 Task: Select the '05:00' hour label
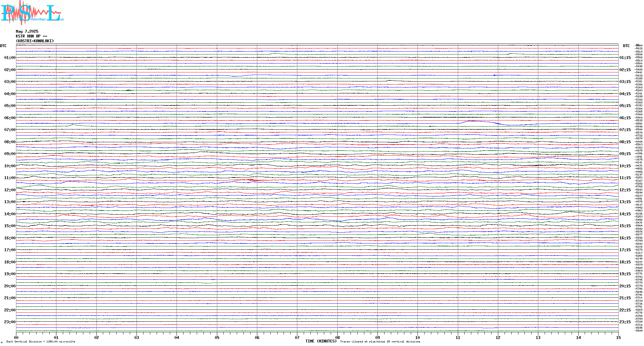pyautogui.click(x=10, y=106)
